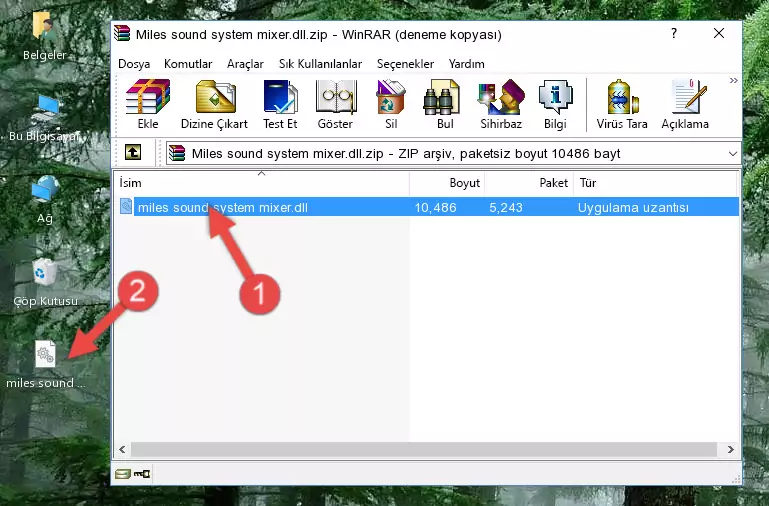769x506 pixels.
Task: Select miles sound dll file on desktop
Action: coord(45,365)
